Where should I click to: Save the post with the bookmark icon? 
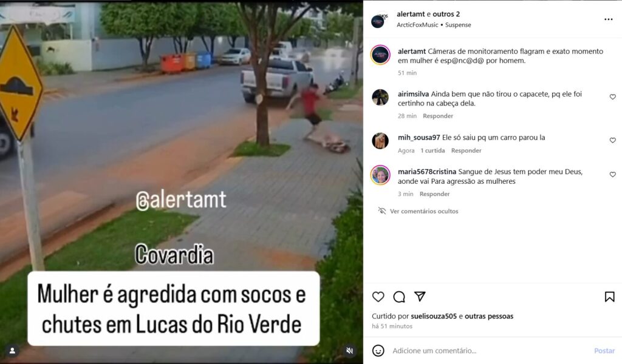coord(609,297)
